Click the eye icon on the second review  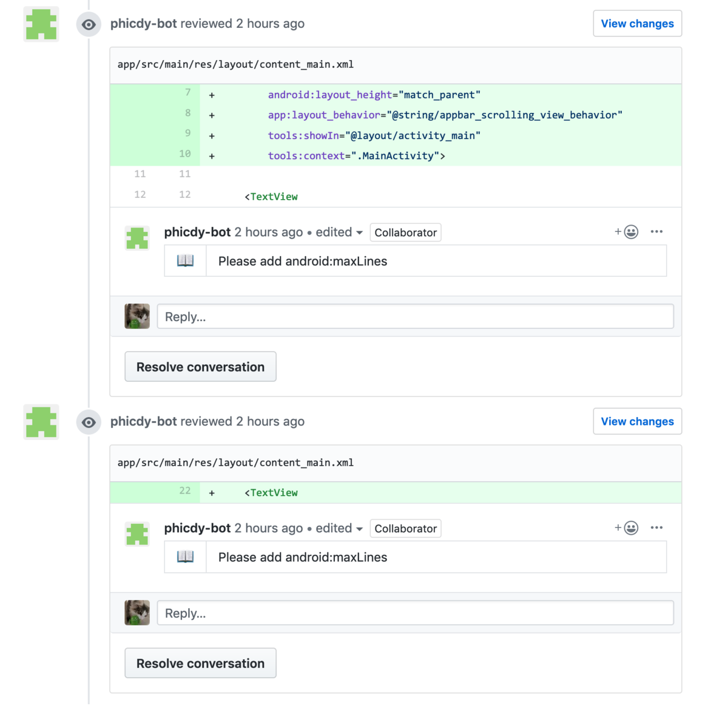89,422
